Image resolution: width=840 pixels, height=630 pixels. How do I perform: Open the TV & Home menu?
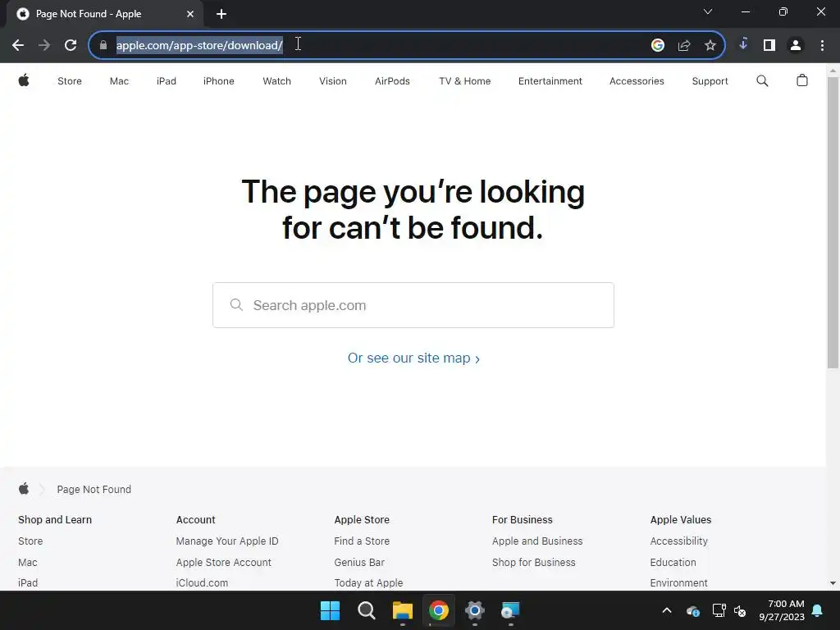(x=464, y=81)
